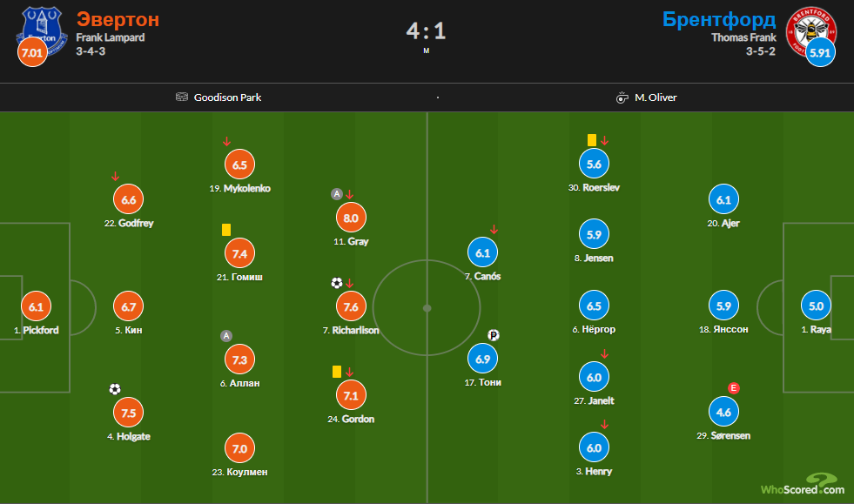Click Everton's 7.01 team rating badge
This screenshot has height=504, width=854.
click(30, 54)
